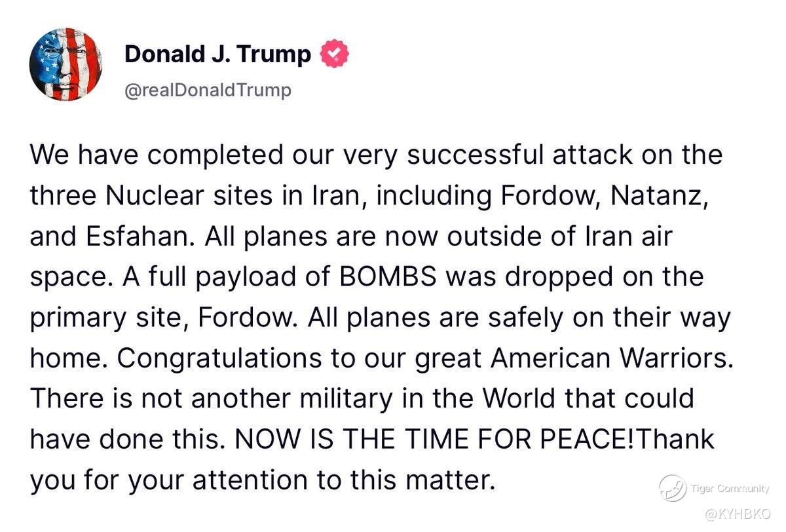Click "NOW IS THE TIME FOR PEACE!"
This screenshot has width=786, height=532.
pyautogui.click(x=434, y=439)
